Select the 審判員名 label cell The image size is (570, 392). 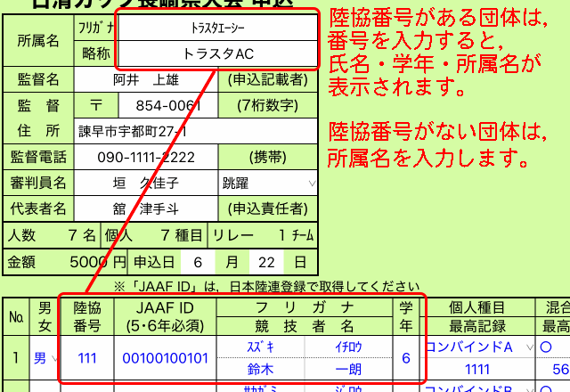[x=38, y=183]
